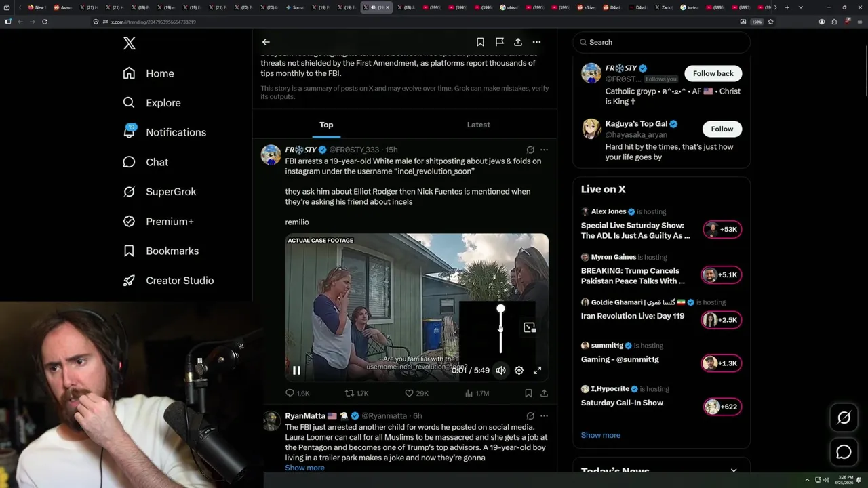868x488 pixels.
Task: Share story using header share icon
Action: coord(517,42)
